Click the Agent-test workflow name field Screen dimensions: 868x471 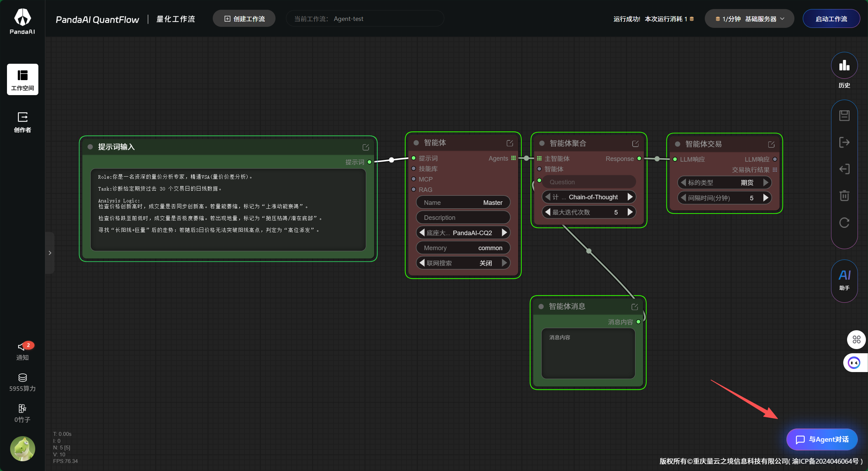click(365, 18)
